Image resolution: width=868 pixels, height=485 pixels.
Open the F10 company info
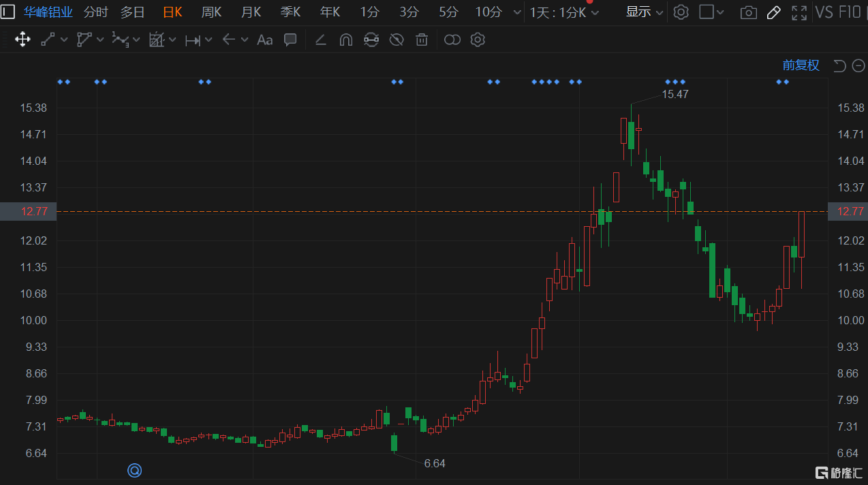point(849,12)
